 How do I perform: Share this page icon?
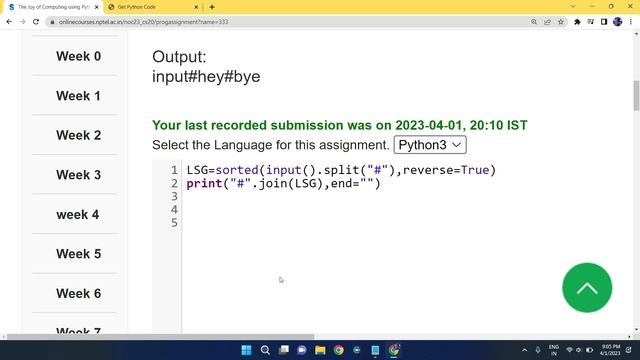coord(547,22)
